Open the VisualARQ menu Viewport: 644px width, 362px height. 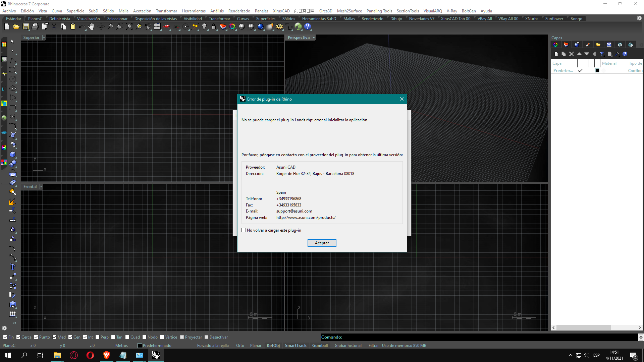tap(433, 11)
